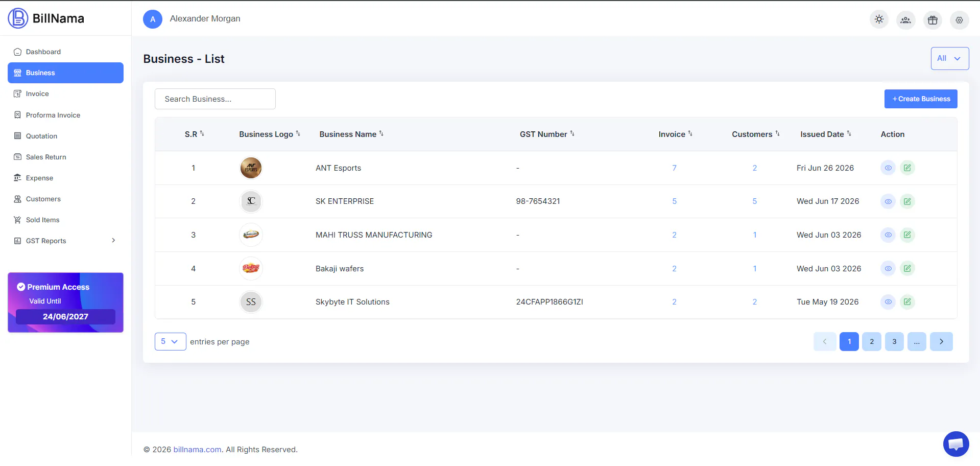Click the Alexander Morgan avatar
The image size is (980, 466).
[x=153, y=19]
